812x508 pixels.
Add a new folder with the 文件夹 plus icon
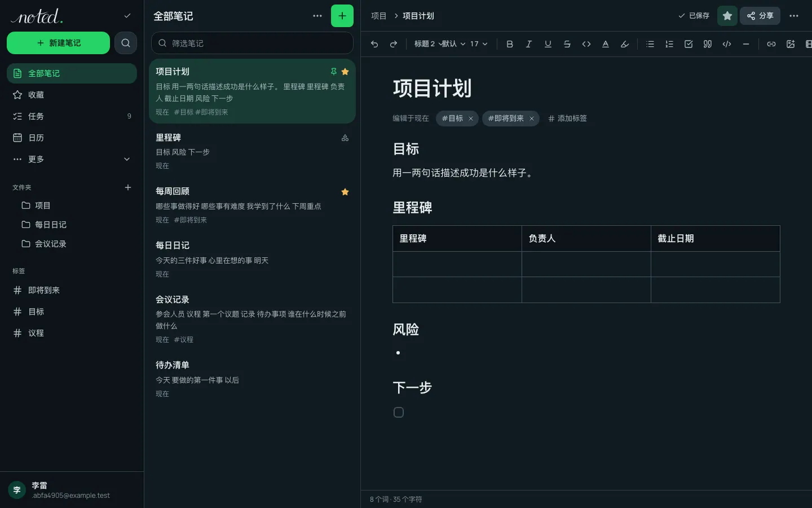coord(128,187)
